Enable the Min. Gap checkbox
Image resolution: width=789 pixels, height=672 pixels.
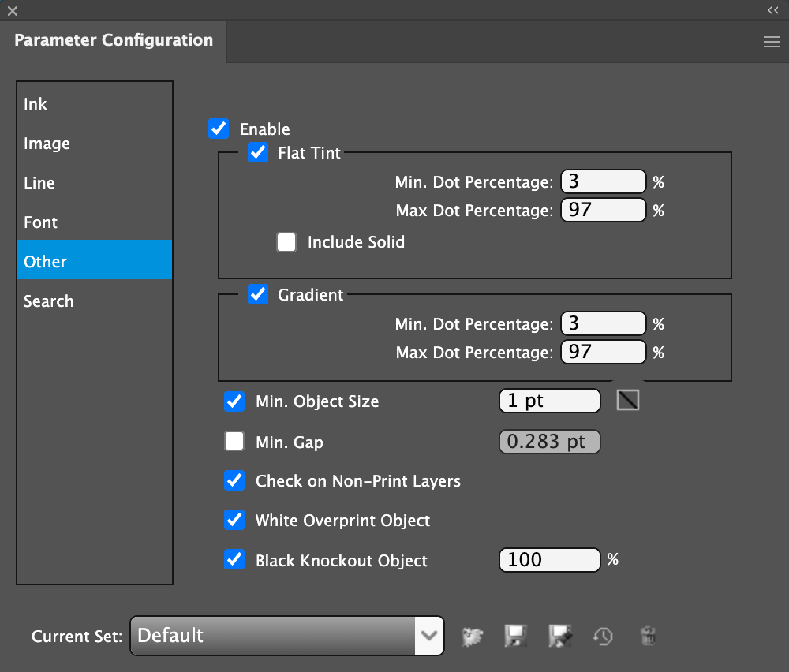(x=234, y=442)
